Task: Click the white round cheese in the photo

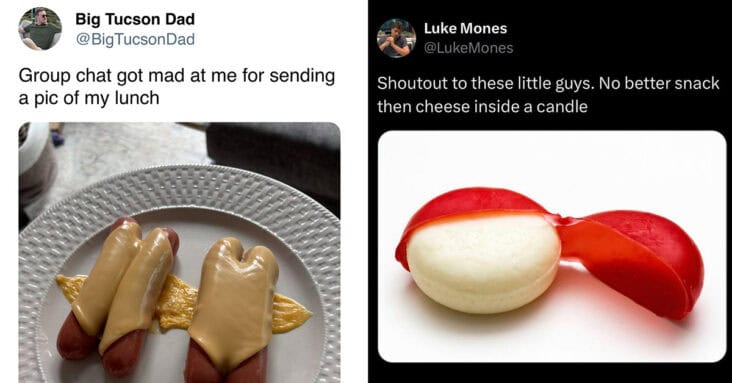Action: (x=483, y=264)
